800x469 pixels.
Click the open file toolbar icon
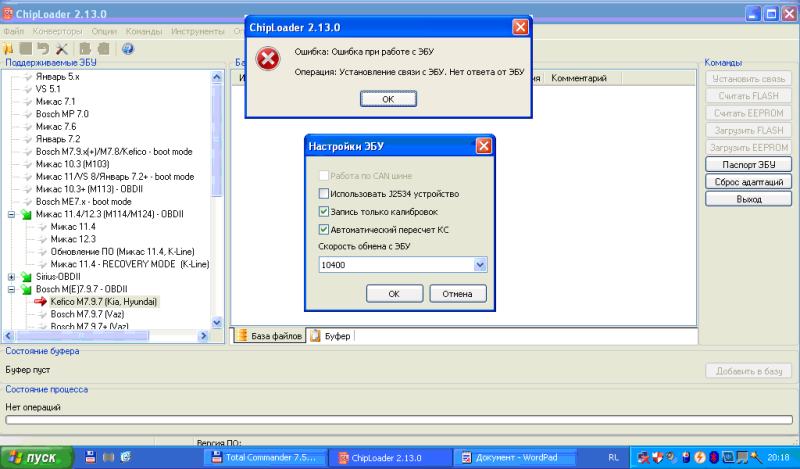[9, 48]
